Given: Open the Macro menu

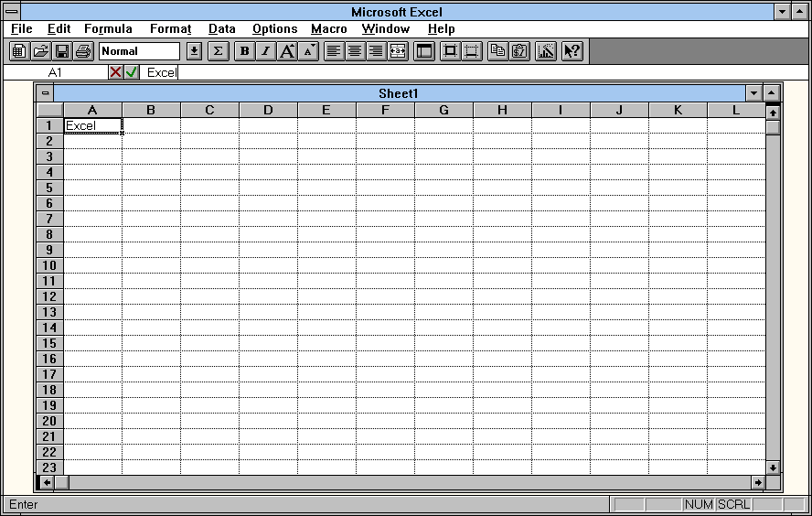Looking at the screenshot, I should [329, 29].
